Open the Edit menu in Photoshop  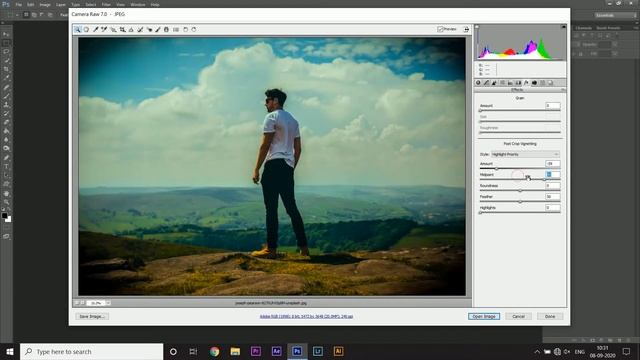tap(31, 4)
